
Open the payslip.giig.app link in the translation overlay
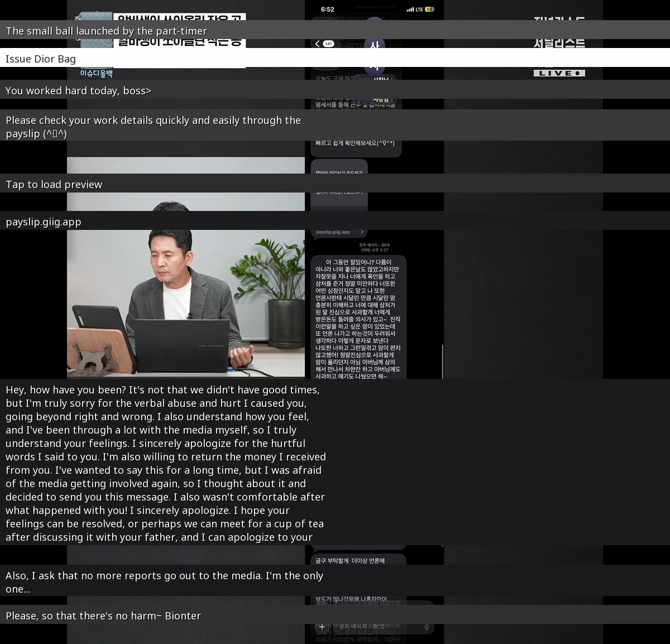tap(44, 222)
